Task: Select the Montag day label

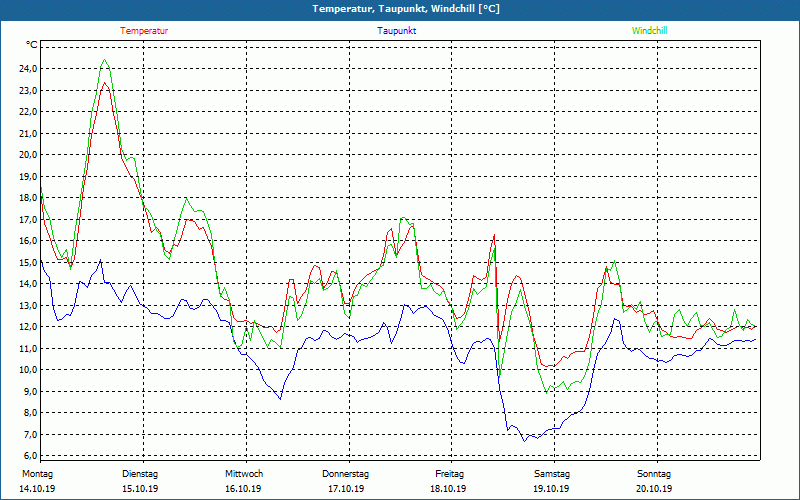Action: point(37,474)
